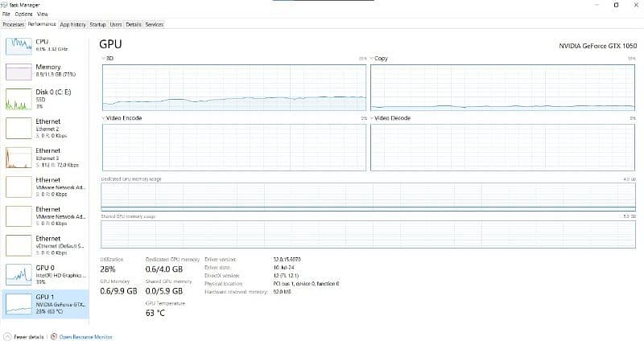The width and height of the screenshot is (644, 341).
Task: Select the Ethernet 3 activity thumbnail
Action: point(19,157)
